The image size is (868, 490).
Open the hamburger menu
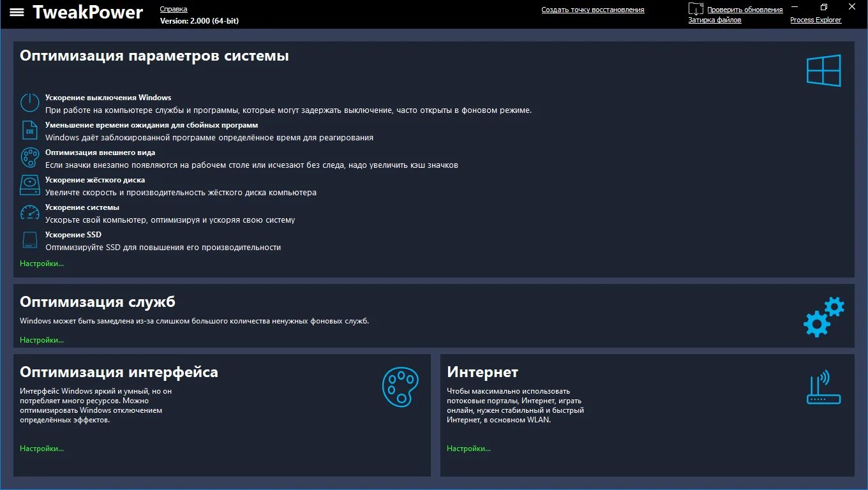(17, 13)
